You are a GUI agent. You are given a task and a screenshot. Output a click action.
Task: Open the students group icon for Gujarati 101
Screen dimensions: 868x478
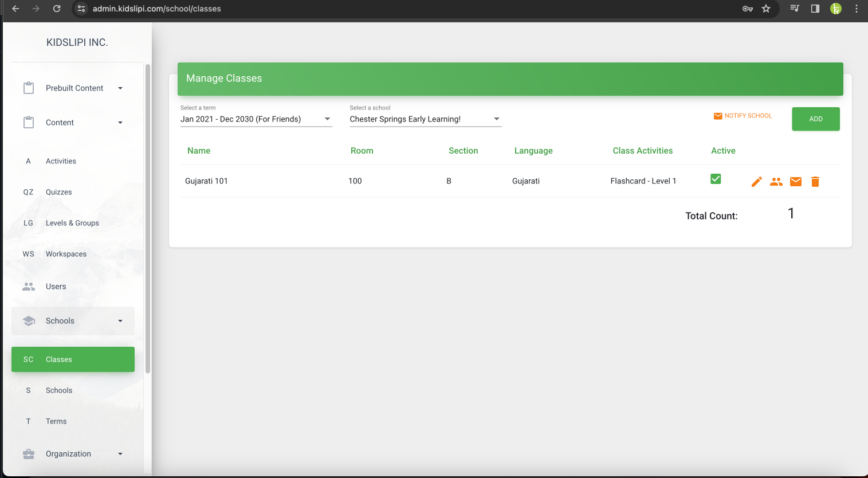(x=776, y=182)
